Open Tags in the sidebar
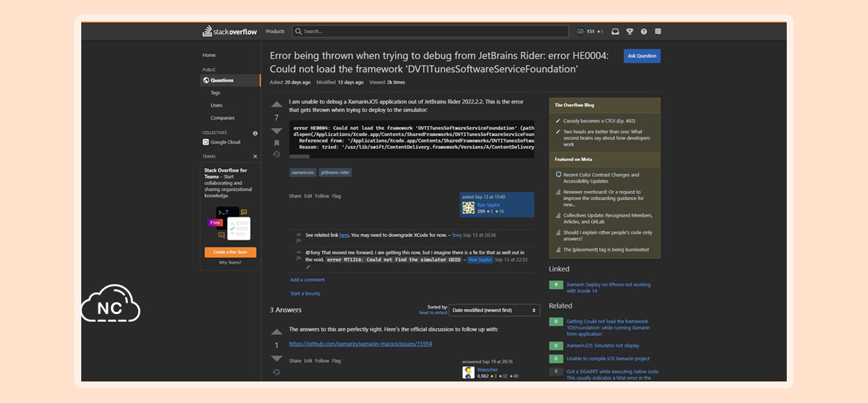Viewport: 868px width, 403px height. click(x=215, y=92)
